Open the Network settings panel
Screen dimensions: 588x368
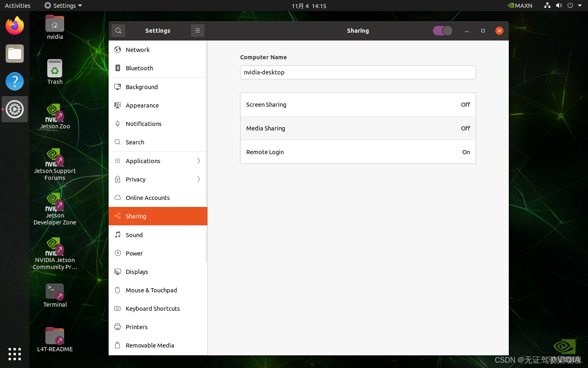137,49
